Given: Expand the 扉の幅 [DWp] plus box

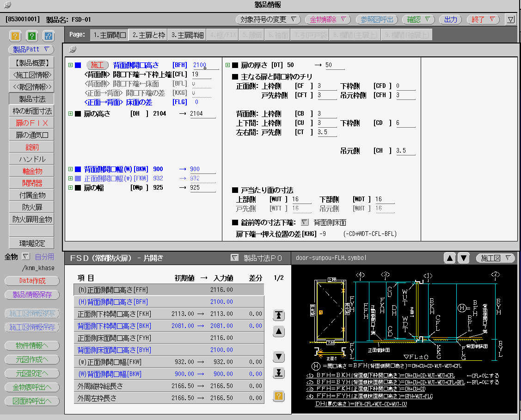Looking at the screenshot, I should click(70, 187).
